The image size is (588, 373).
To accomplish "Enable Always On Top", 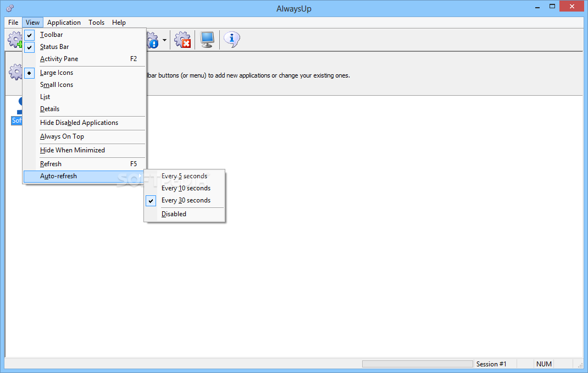I will 85,136.
